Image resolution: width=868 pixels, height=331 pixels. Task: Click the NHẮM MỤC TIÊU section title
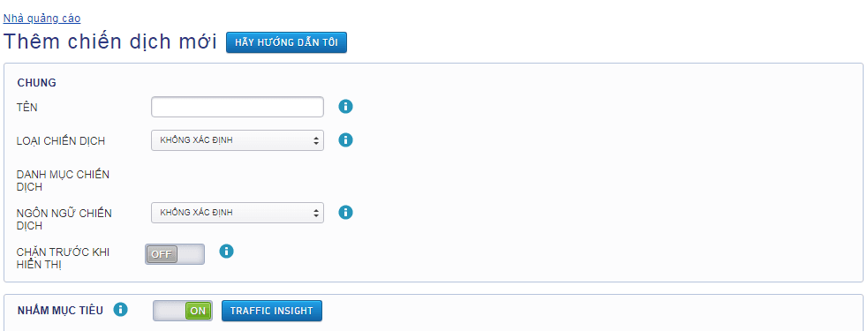(x=60, y=311)
